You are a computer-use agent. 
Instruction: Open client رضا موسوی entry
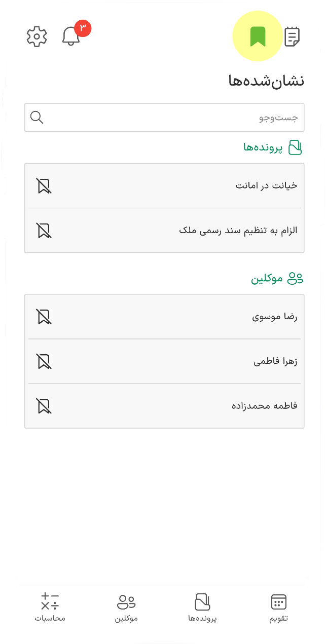point(164,317)
